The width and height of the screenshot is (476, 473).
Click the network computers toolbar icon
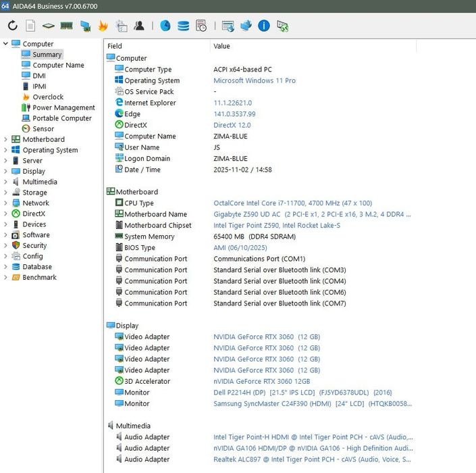pyautogui.click(x=85, y=26)
